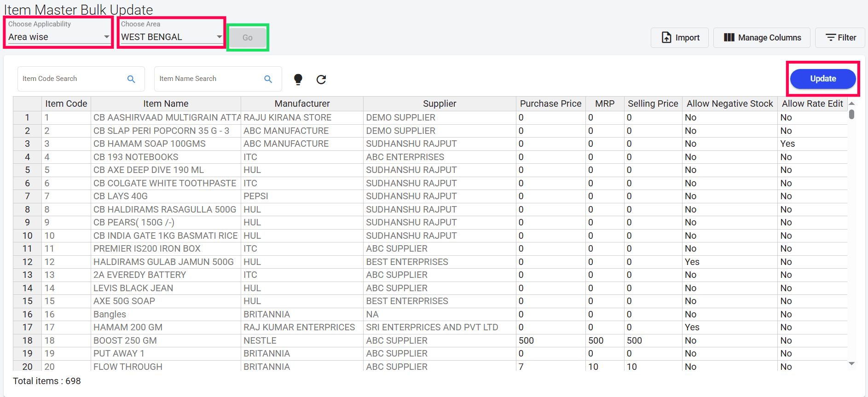Image resolution: width=868 pixels, height=397 pixels.
Task: Select the CB HAMAM SOAP 100GMS cell
Action: click(150, 144)
